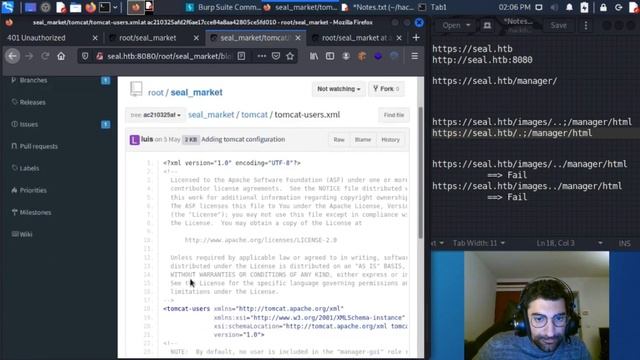Open the terminal launcher in top panel
Image resolution: width=640 pixels, height=360 pixels.
[x=104, y=7]
